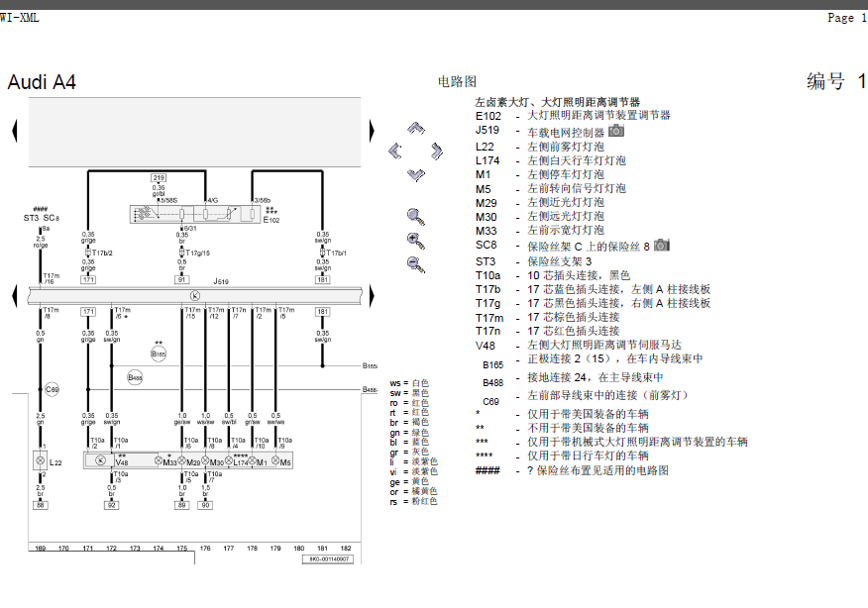Follow the boxed 91 wire reference
Viewport: 868px width, 608px height.
pos(181,280)
